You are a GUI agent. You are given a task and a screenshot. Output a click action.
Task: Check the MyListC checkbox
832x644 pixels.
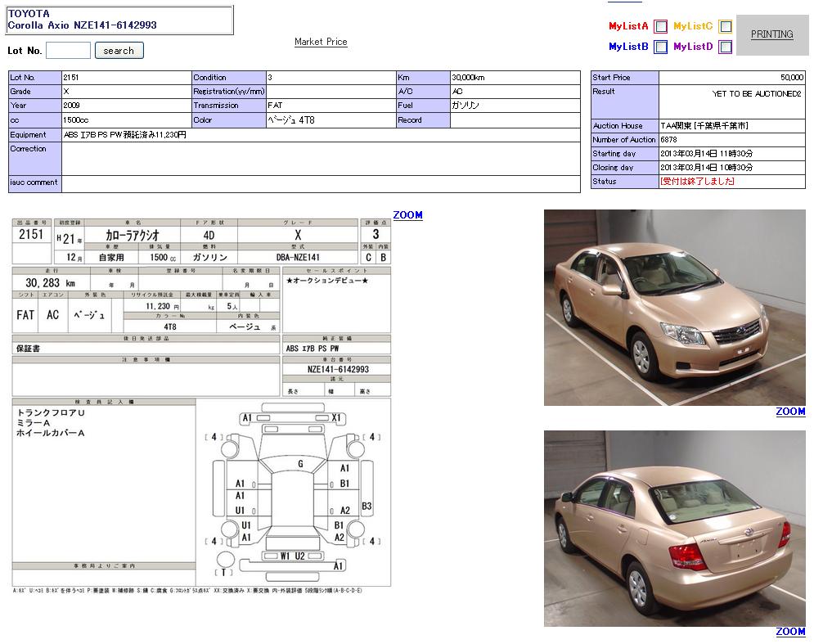725,26
